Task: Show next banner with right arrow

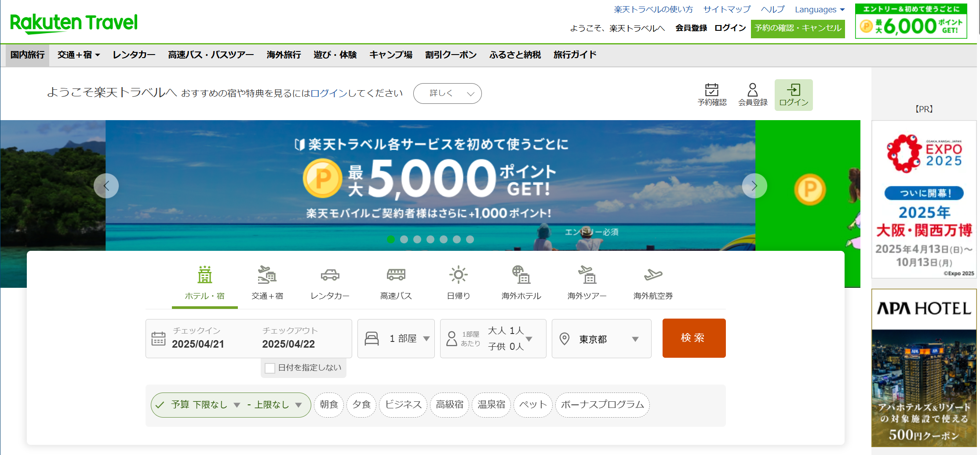Action: (754, 186)
